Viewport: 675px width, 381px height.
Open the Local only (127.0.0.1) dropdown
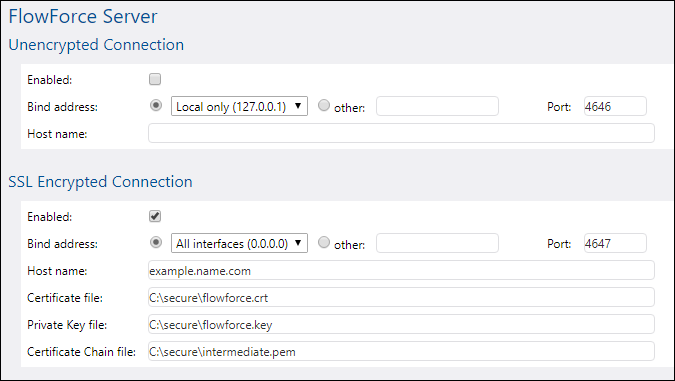coord(239,106)
